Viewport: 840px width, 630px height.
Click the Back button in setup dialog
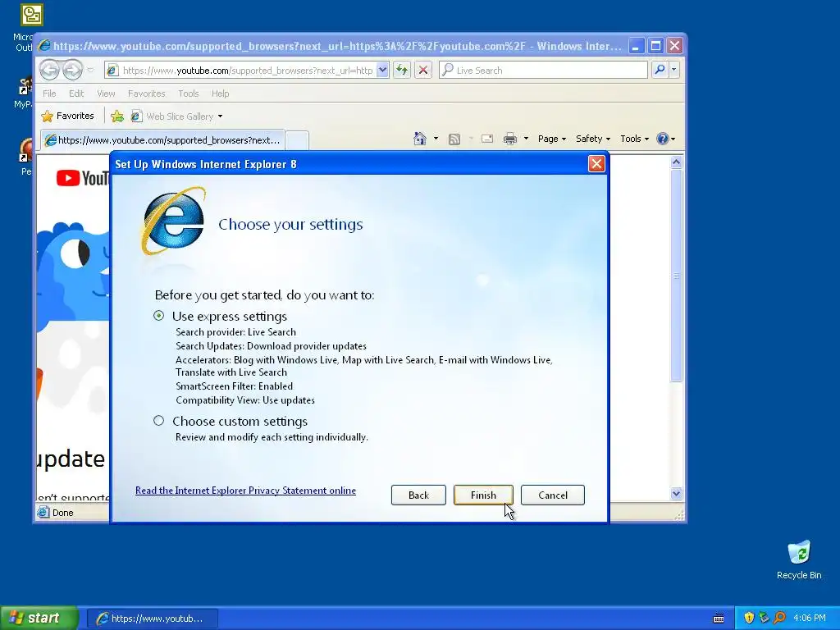point(418,495)
